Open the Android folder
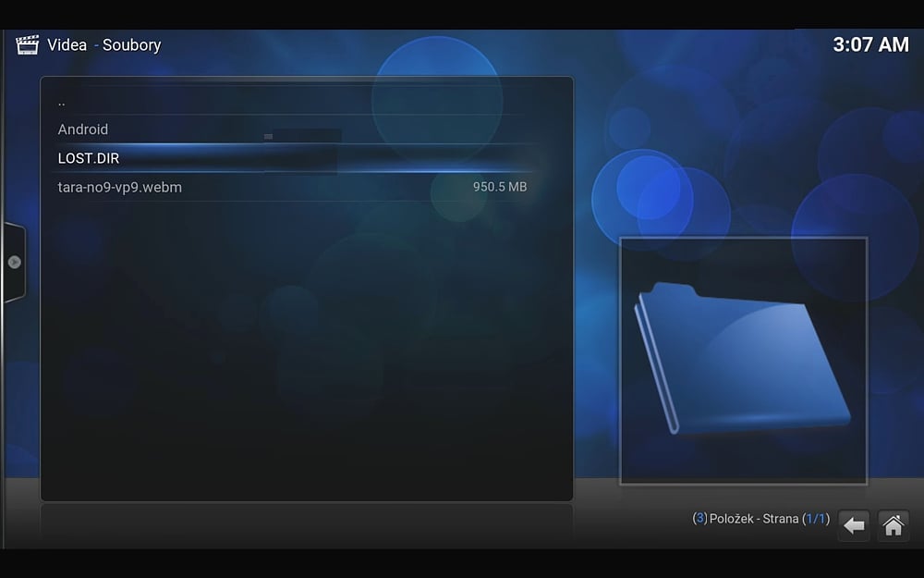 (x=83, y=129)
